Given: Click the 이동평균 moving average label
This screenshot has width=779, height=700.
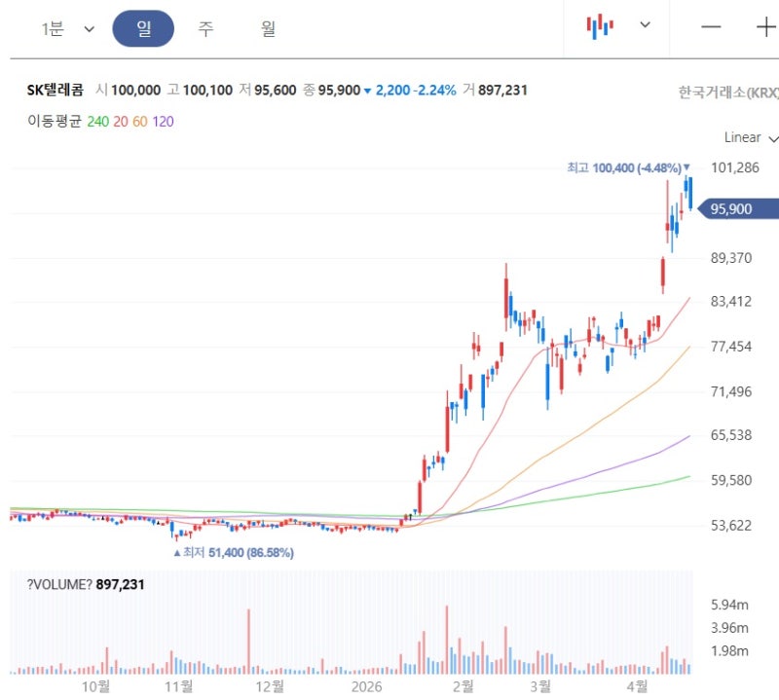Looking at the screenshot, I should (55, 122).
